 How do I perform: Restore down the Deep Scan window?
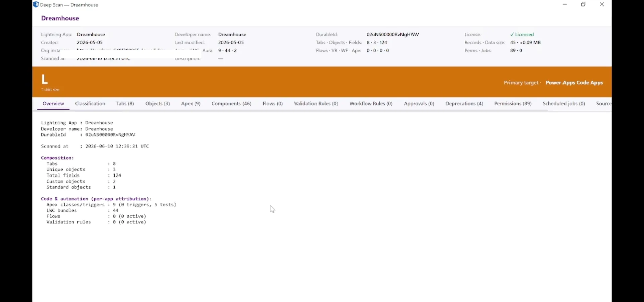pyautogui.click(x=583, y=5)
